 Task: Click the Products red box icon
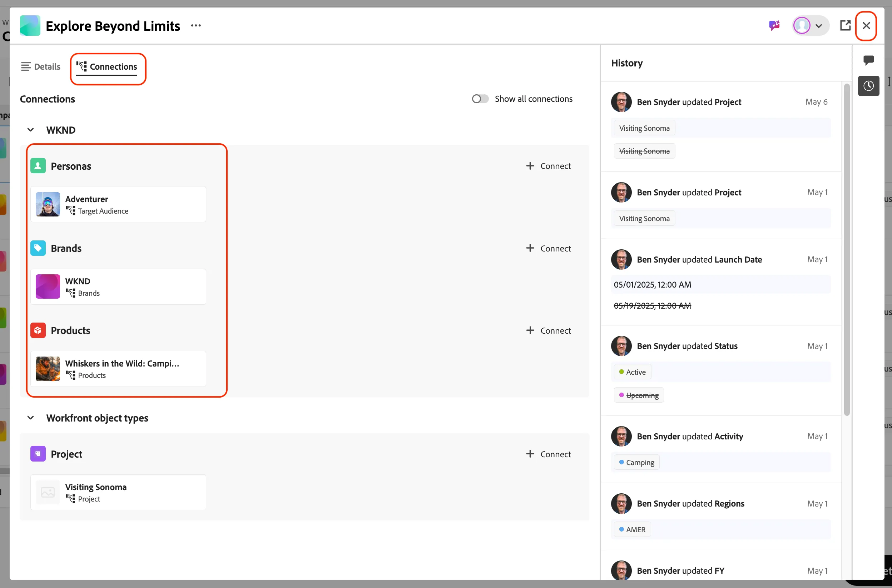[x=38, y=330]
